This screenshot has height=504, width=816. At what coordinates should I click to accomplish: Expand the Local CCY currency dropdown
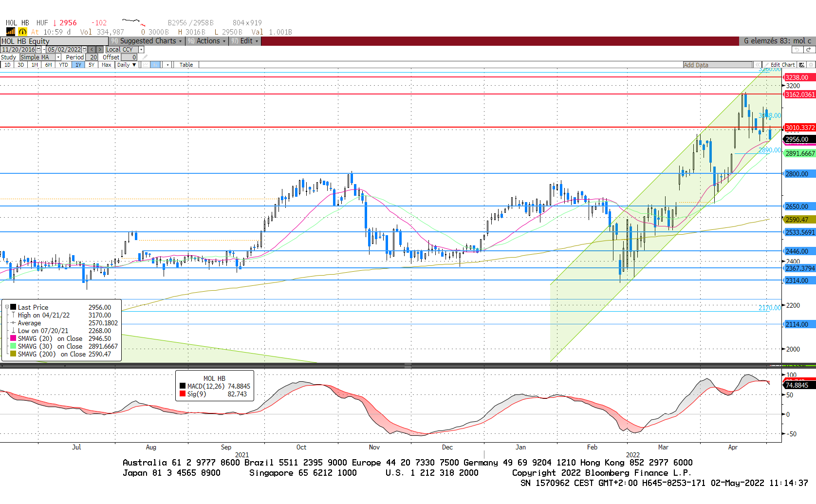(x=141, y=49)
